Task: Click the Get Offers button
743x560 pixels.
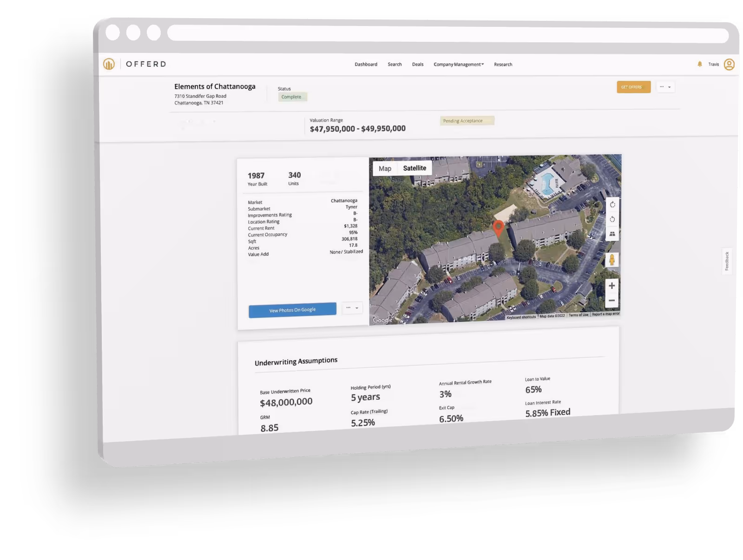Action: click(x=633, y=87)
